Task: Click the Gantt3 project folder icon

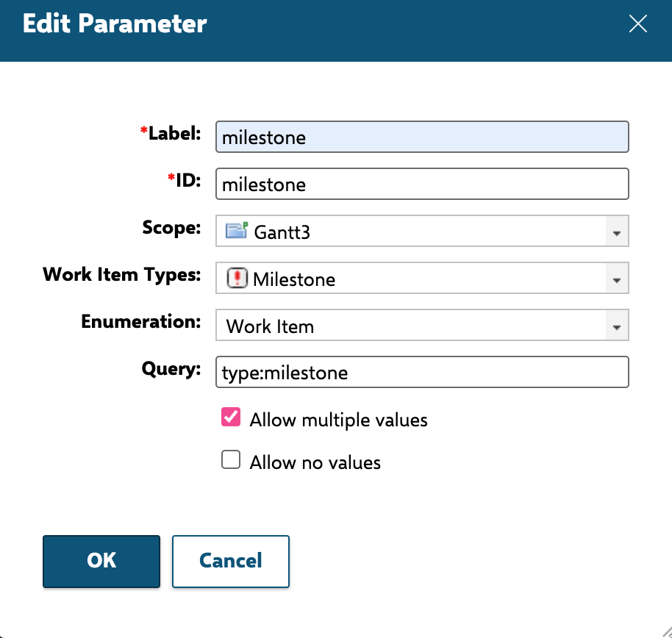Action: [x=237, y=231]
